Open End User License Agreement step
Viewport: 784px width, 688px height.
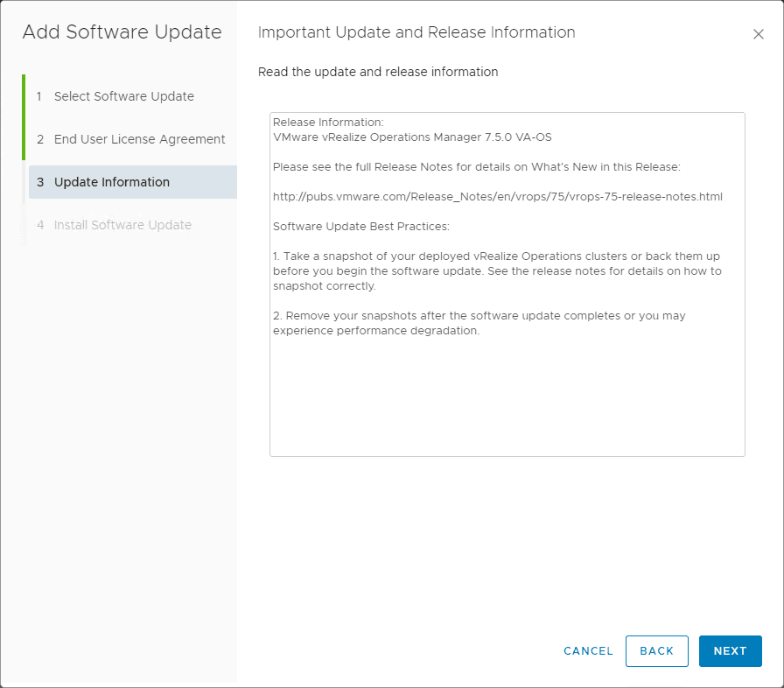coord(139,139)
